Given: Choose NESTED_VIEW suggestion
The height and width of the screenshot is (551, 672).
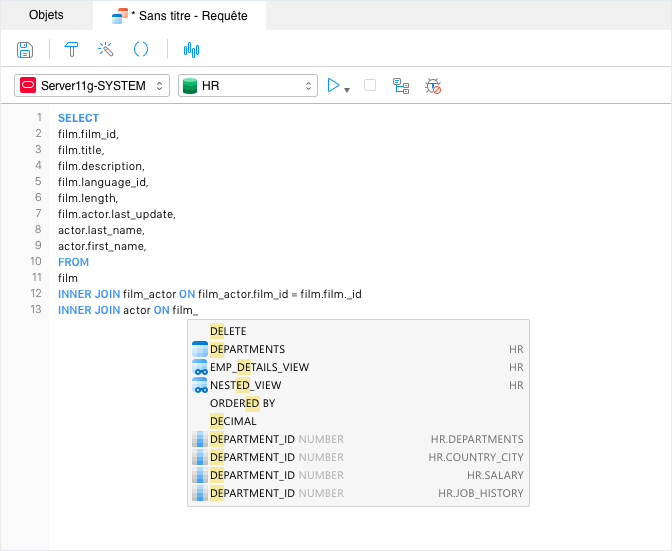Looking at the screenshot, I should coord(358,385).
